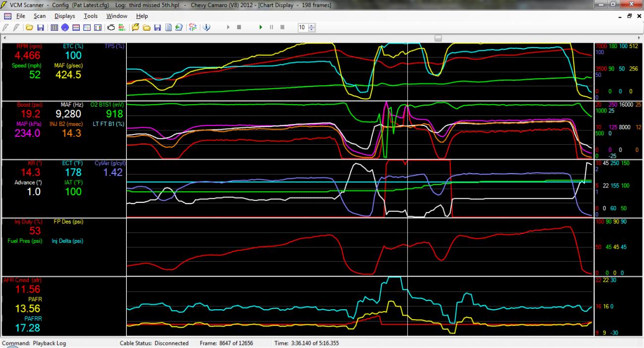
Task: Click the save config floppy icon
Action: coord(40,27)
